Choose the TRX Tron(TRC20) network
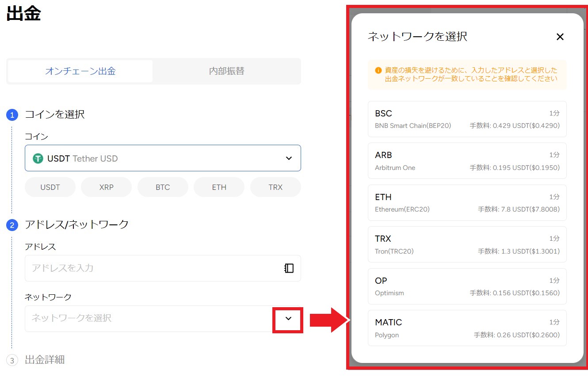The image size is (588, 378). click(x=467, y=244)
